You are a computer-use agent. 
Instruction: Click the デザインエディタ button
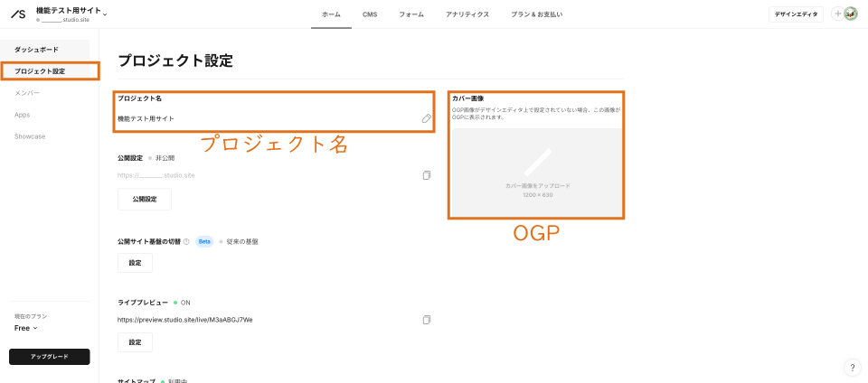[x=796, y=14]
